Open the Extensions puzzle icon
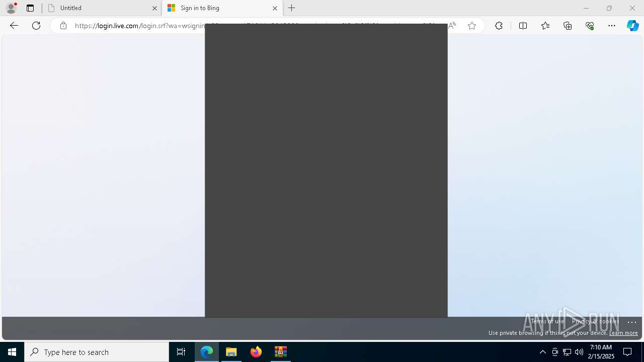 (499, 26)
